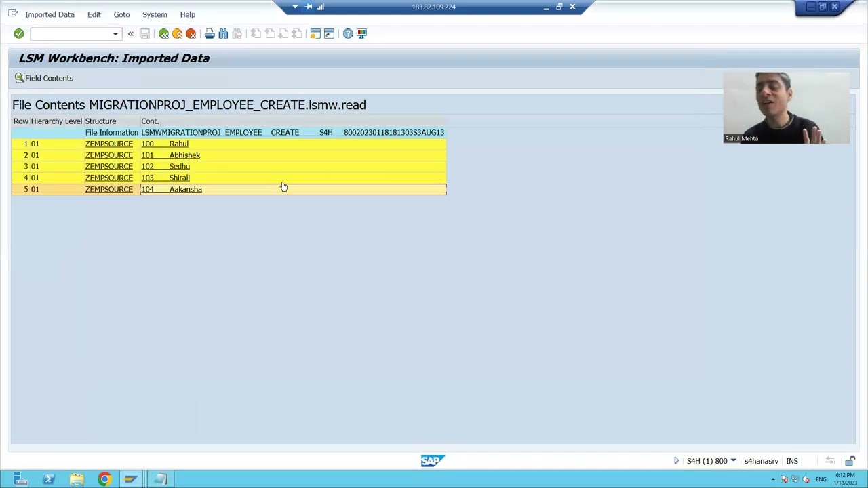This screenshot has height=488, width=868.
Task: Click the Print icon in toolbar
Action: coord(210,33)
